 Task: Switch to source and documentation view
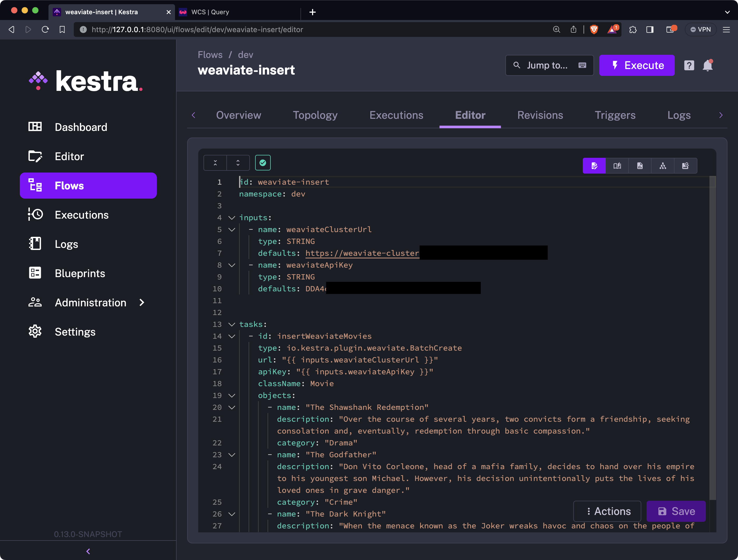point(617,166)
